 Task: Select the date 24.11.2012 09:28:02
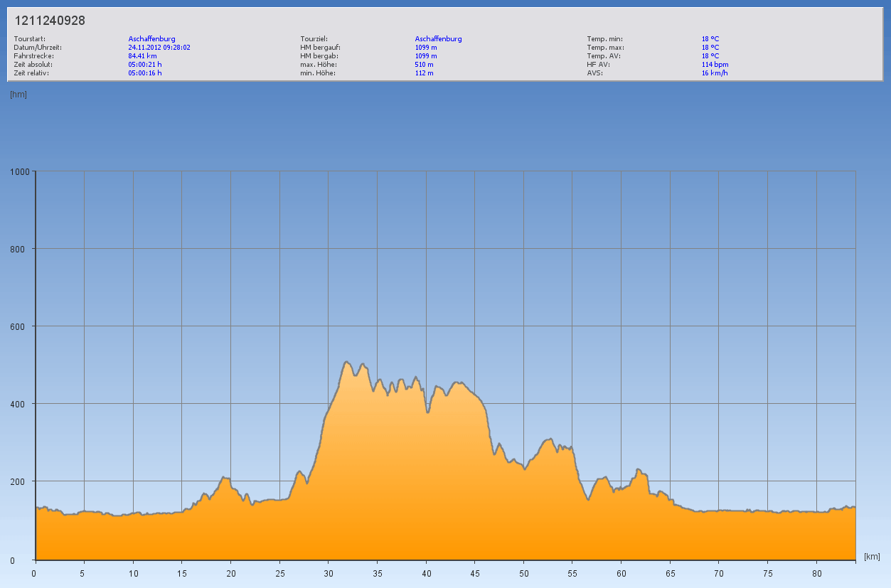pos(159,47)
